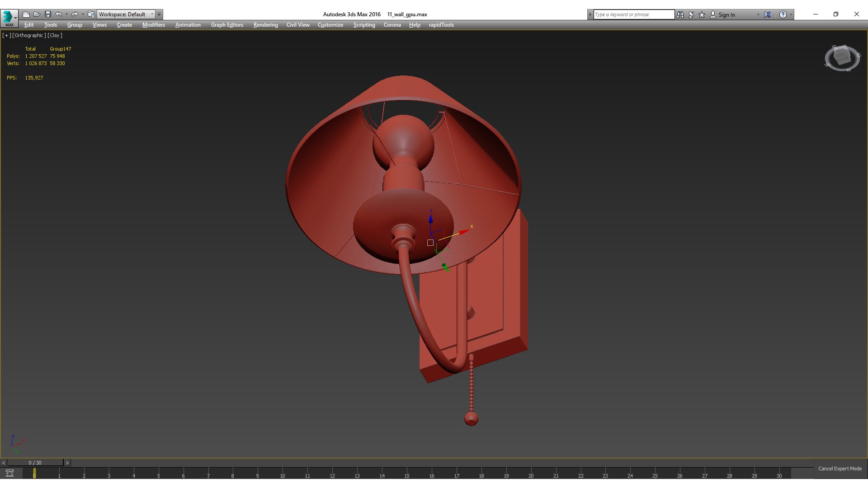Screen dimensions: 868x488
Task: Click Cancel Expert Mode button
Action: tap(840, 469)
